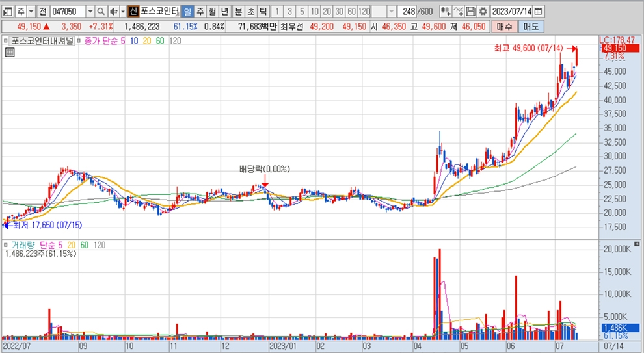The image size is (644, 353).
Task: Expand the interval dropdown after 120
Action: coord(391,11)
